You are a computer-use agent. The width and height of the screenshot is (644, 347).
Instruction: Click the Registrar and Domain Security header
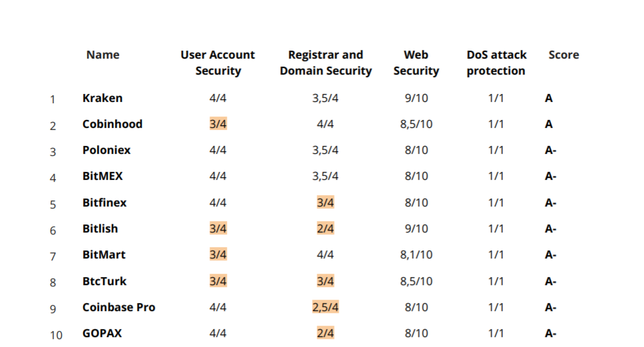(325, 63)
